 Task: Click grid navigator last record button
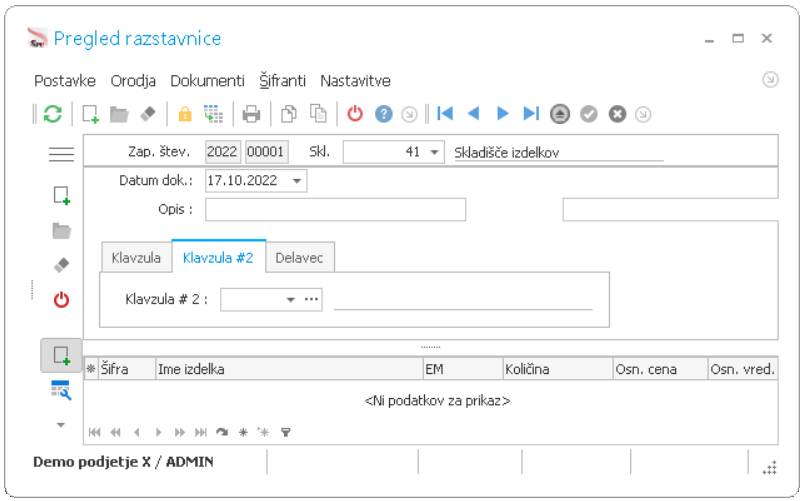201,432
